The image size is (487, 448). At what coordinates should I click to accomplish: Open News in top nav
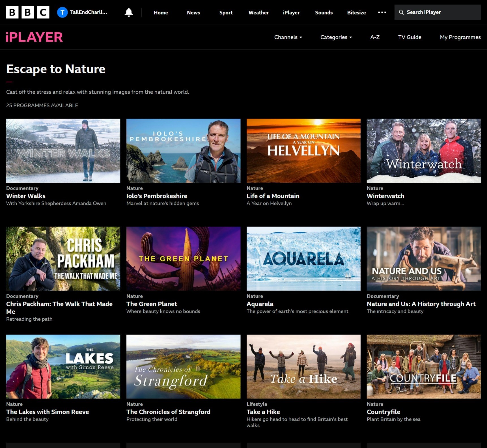point(193,12)
